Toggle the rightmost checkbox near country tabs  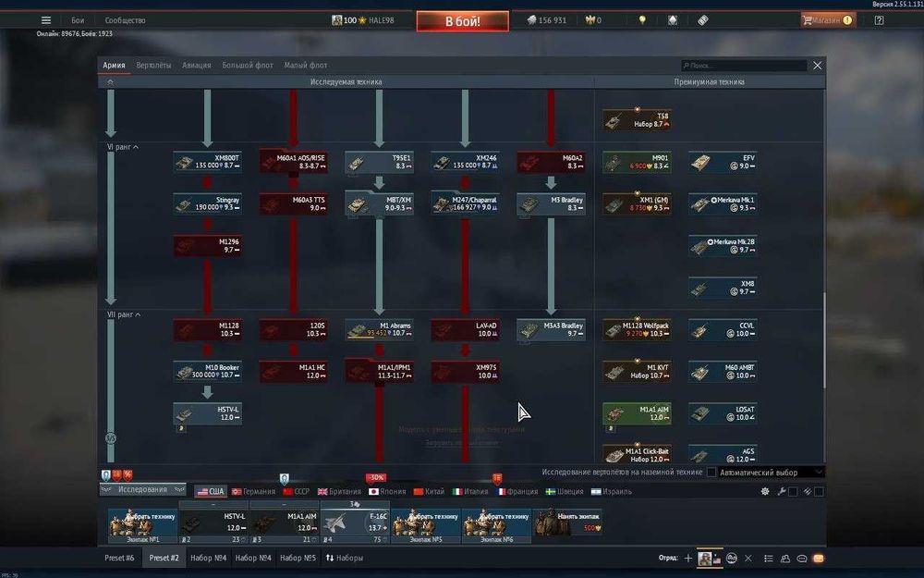819,491
